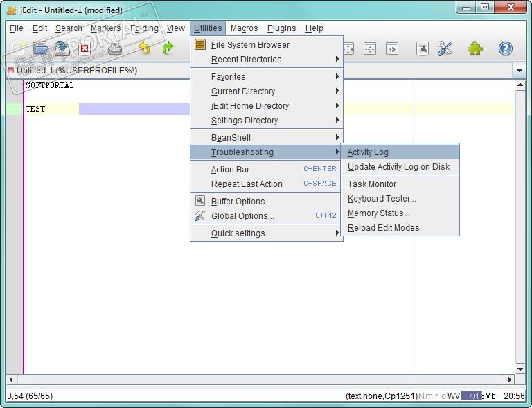The image size is (532, 408).
Task: Click the Print toolbar icon
Action: coord(115,48)
